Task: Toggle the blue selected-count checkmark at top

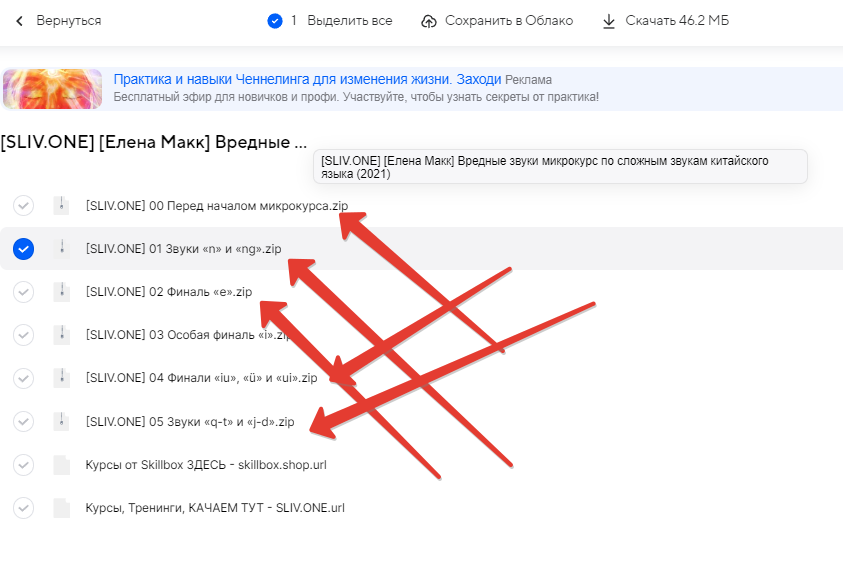Action: [275, 21]
